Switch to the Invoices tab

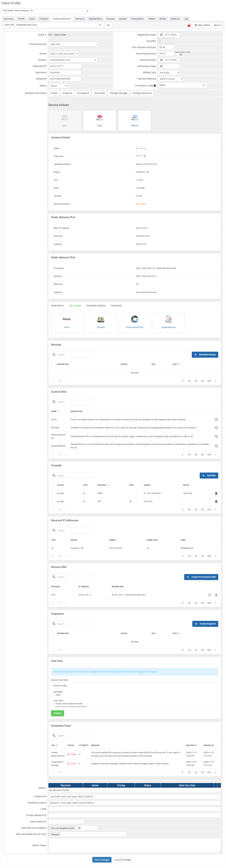point(111,19)
